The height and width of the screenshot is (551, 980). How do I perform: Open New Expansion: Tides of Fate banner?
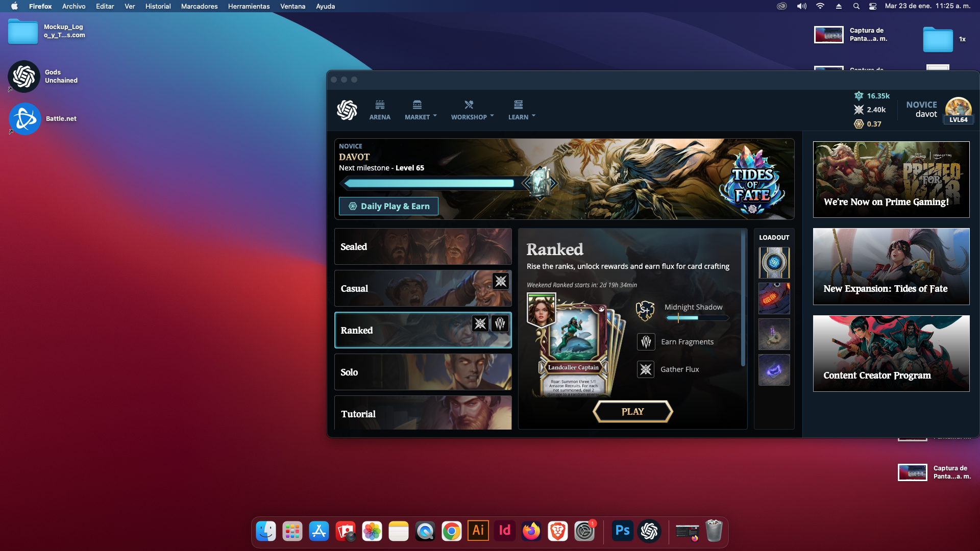[891, 266]
